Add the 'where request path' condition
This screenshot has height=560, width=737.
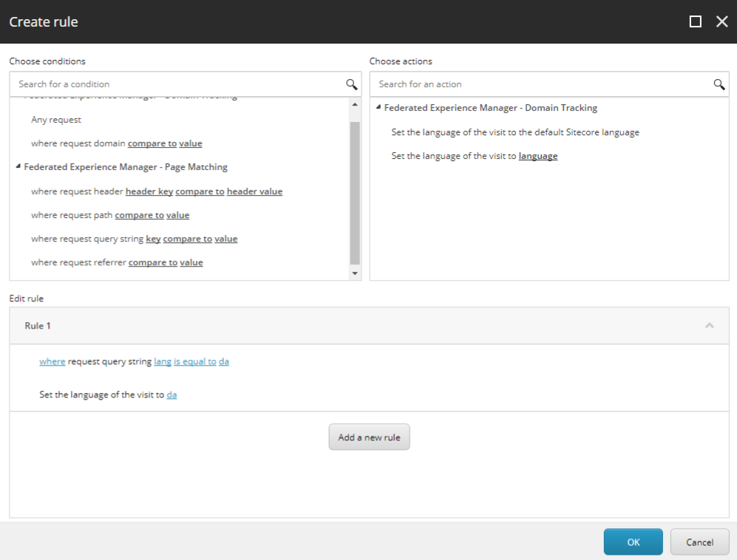coord(72,215)
